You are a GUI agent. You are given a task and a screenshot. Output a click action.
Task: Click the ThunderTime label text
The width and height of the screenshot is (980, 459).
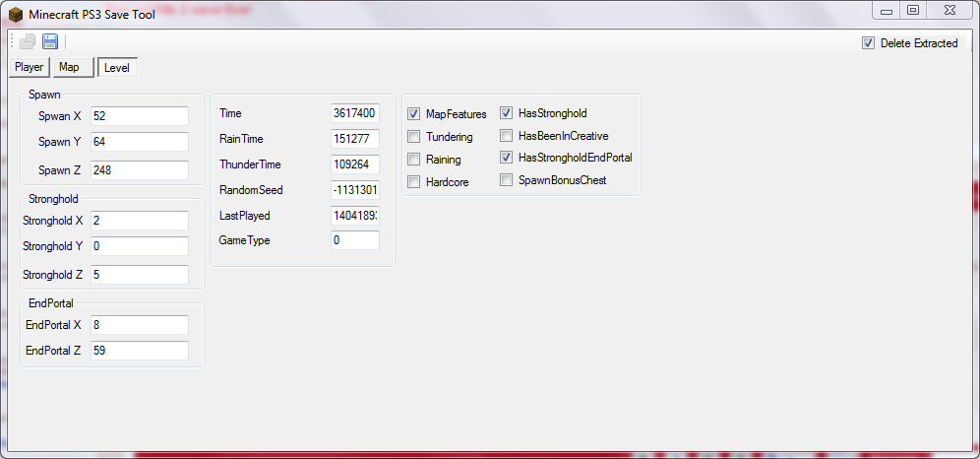[x=250, y=164]
